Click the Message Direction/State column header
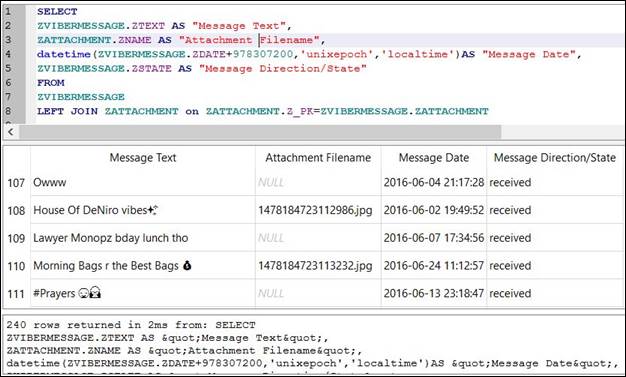 pyautogui.click(x=555, y=158)
